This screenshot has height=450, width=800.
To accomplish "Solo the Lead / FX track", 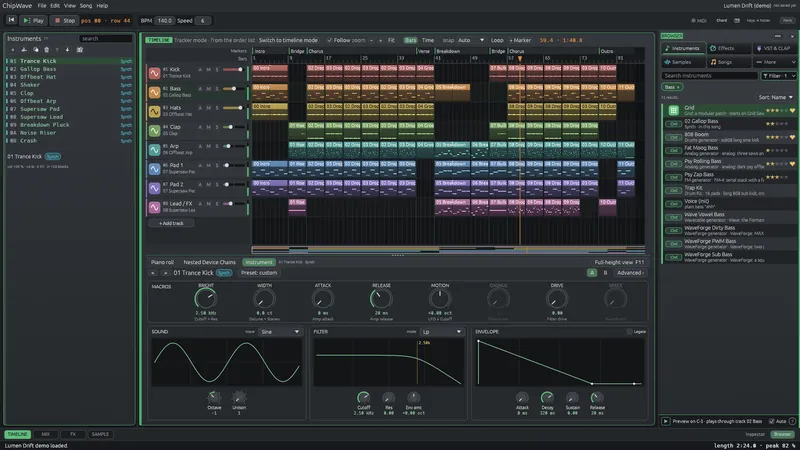I will click(x=217, y=204).
